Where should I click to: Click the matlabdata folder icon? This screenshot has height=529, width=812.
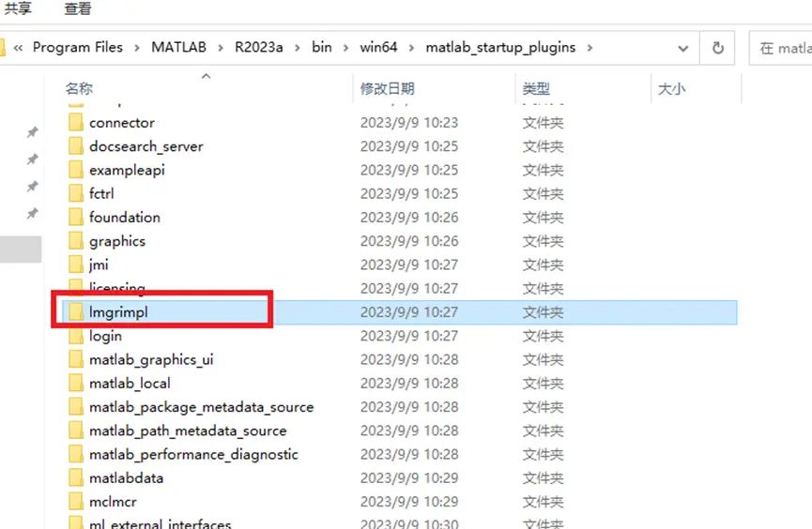(76, 478)
